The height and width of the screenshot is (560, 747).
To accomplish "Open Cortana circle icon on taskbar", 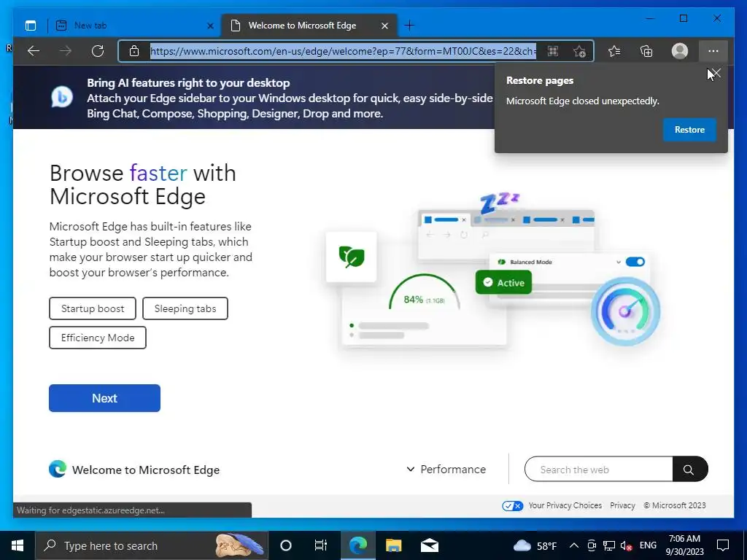I will click(x=286, y=545).
